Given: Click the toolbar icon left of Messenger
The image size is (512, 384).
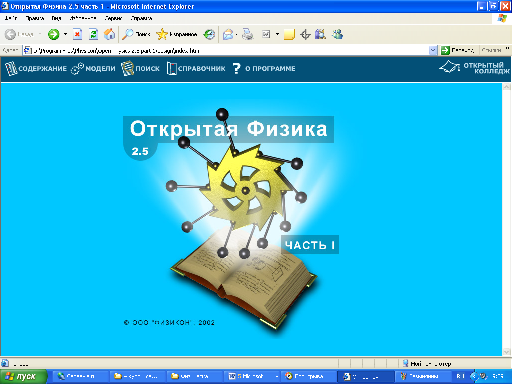Looking at the screenshot, I should pyautogui.click(x=321, y=34).
